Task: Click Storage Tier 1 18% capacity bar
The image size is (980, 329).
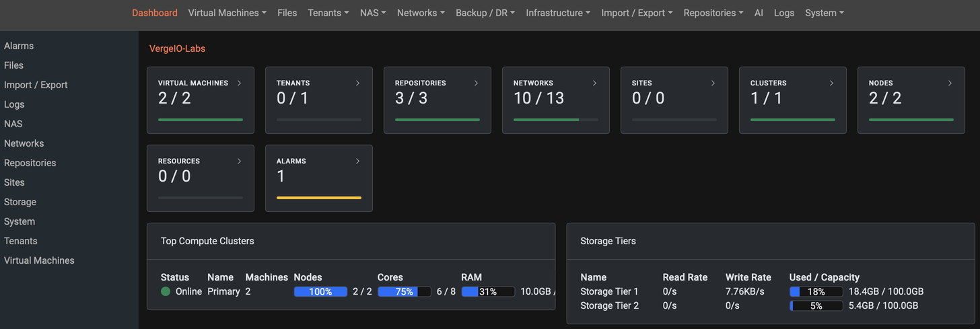Action: (816, 291)
